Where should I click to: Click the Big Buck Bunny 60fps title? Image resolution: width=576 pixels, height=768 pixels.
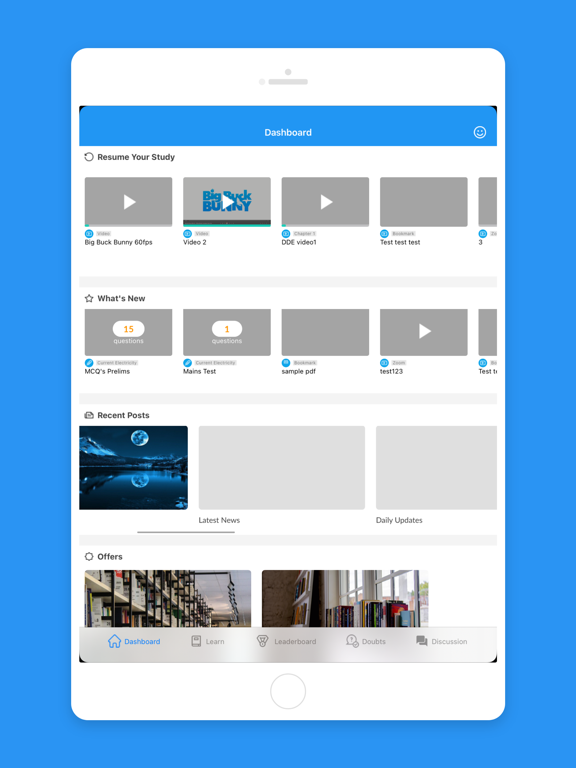(119, 242)
